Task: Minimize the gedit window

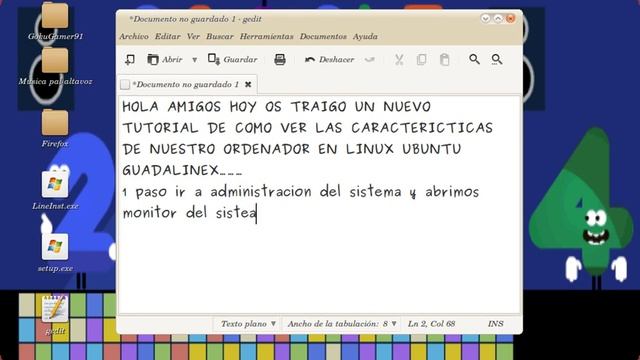Action: point(485,18)
